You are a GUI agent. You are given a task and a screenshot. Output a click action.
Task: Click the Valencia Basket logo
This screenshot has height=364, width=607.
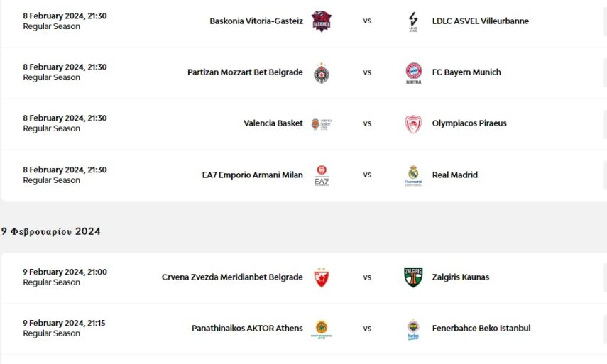point(322,123)
